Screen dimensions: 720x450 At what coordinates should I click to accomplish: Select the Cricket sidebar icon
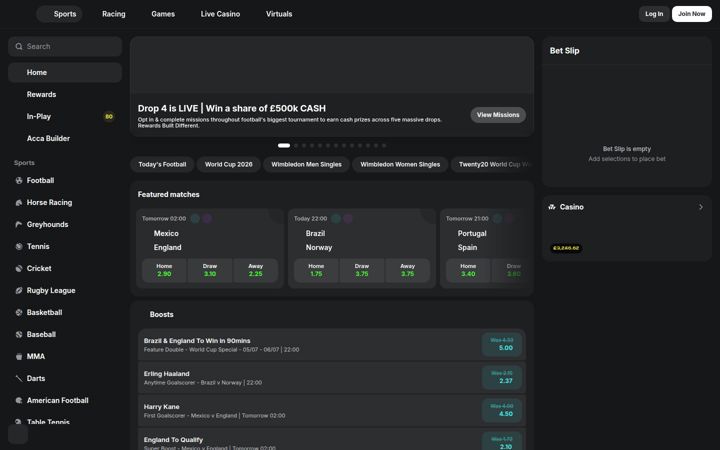click(19, 269)
